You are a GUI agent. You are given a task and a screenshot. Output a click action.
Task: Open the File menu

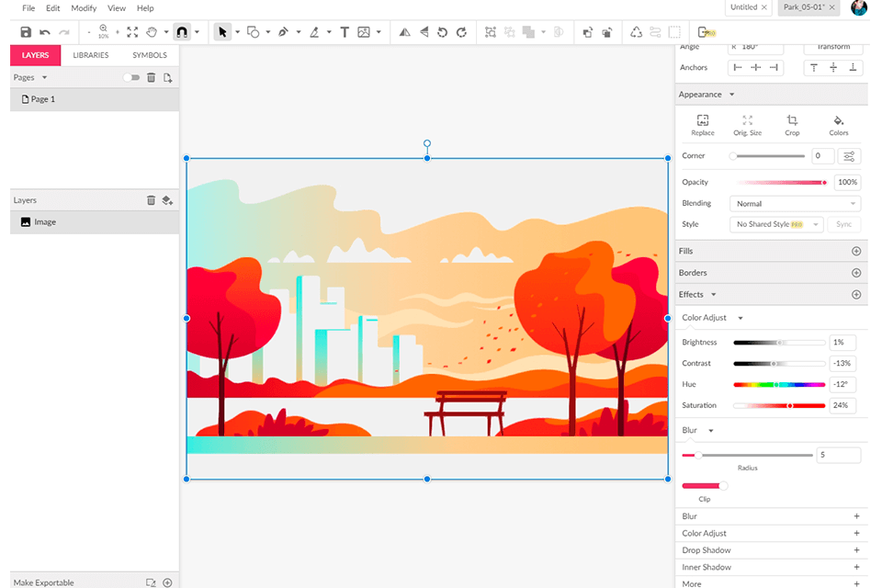(x=28, y=8)
